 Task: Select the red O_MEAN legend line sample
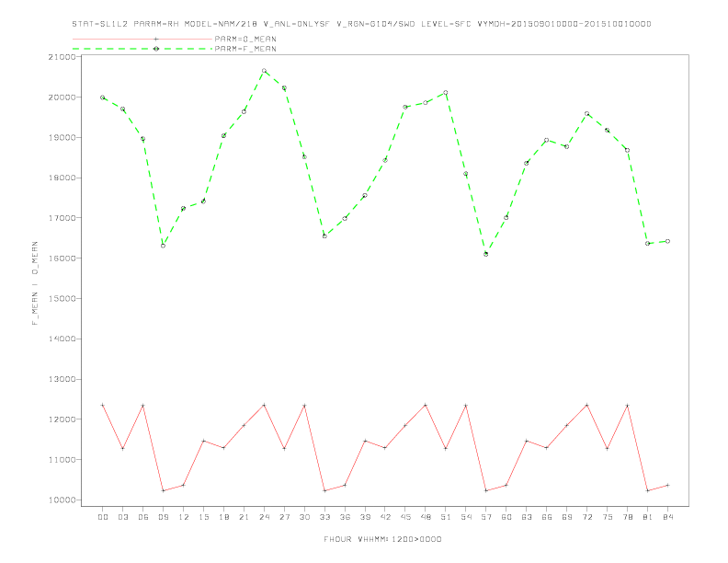142,39
